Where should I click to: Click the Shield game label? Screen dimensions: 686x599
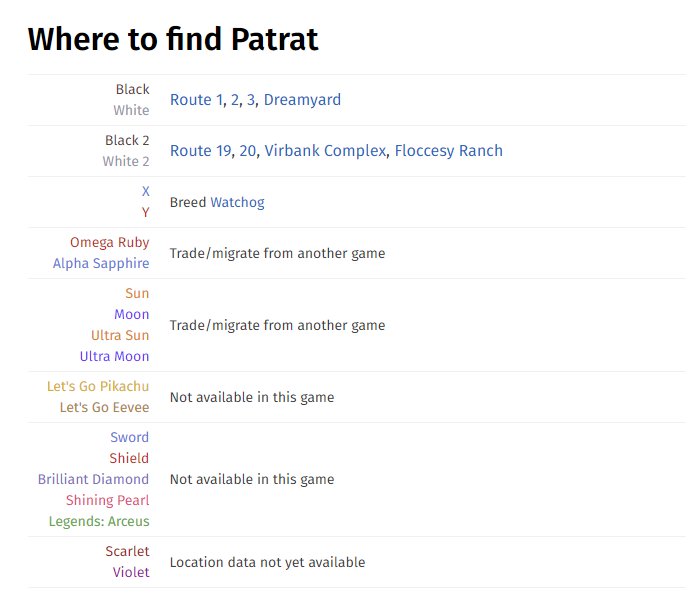pos(129,458)
